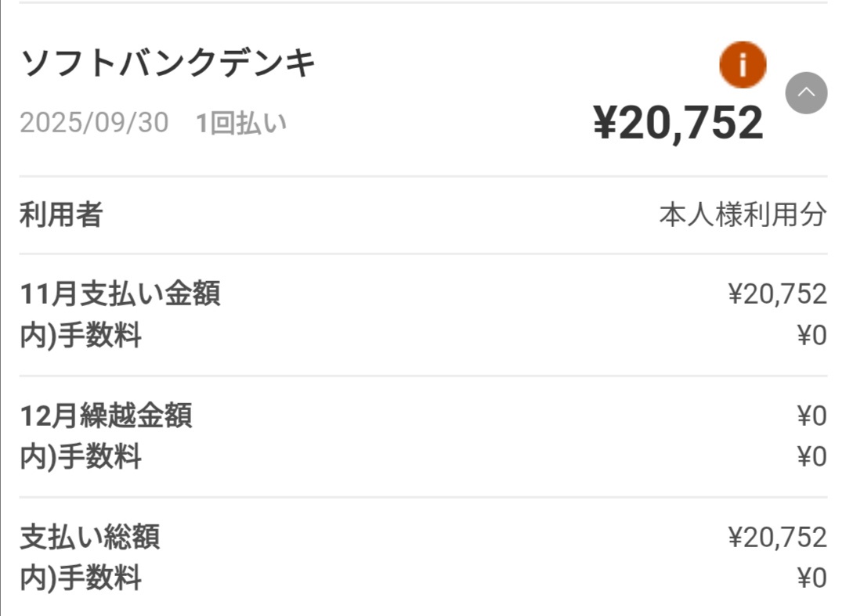Click the large bold ¥20,752 amount
The width and height of the screenshot is (846, 616).
(678, 123)
